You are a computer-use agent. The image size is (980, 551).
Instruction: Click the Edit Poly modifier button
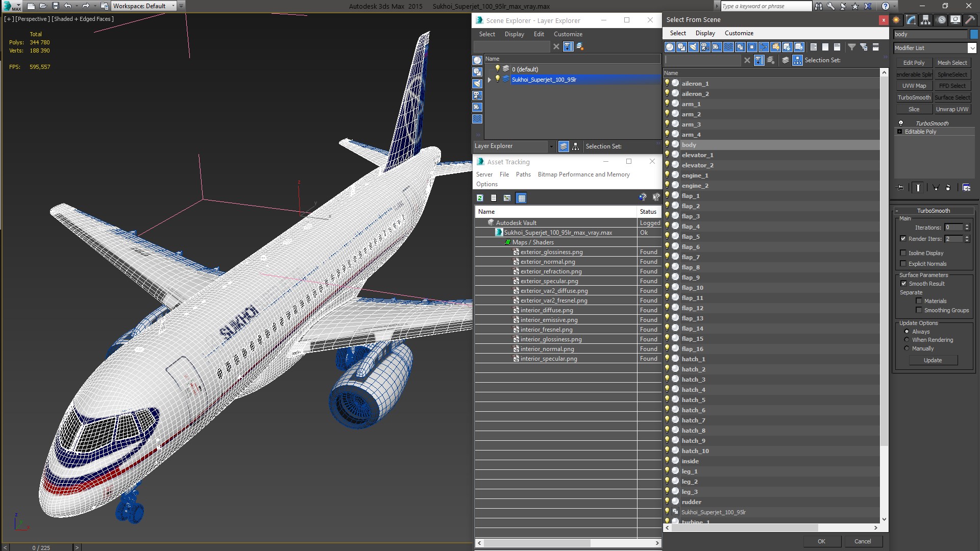click(914, 63)
